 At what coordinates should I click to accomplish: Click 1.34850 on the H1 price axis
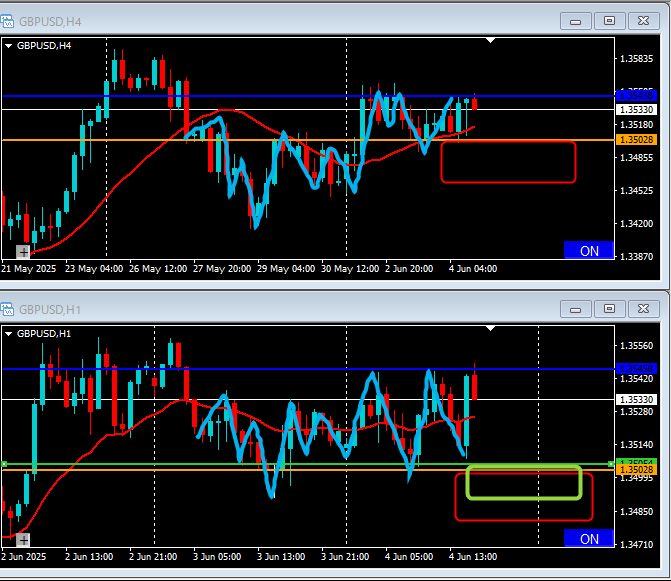tap(636, 511)
